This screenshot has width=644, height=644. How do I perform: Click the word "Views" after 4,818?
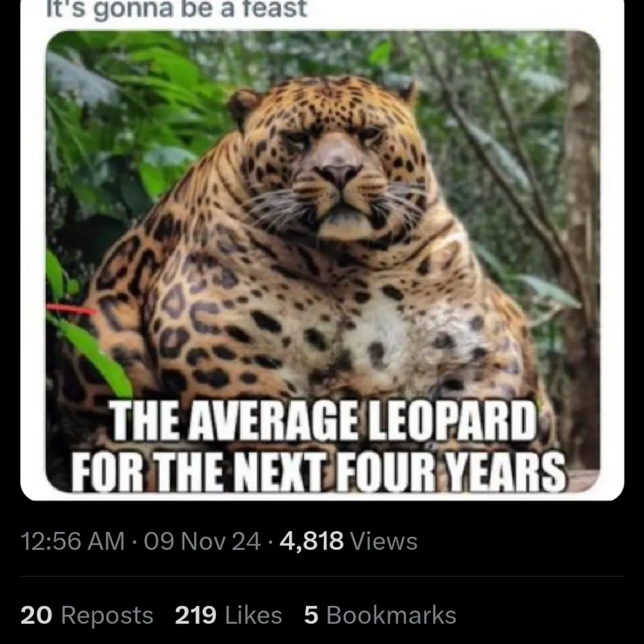[x=383, y=541]
